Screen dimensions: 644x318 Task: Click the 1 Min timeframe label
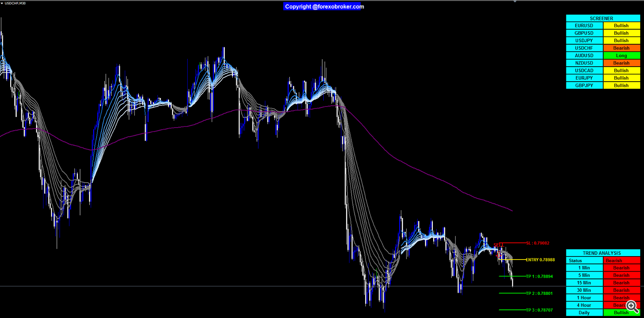point(584,268)
